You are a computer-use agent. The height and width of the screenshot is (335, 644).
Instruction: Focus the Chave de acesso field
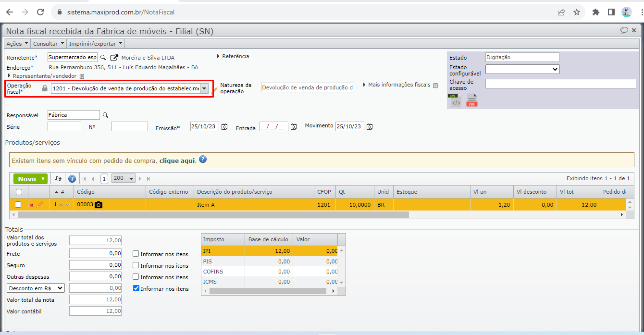point(560,84)
